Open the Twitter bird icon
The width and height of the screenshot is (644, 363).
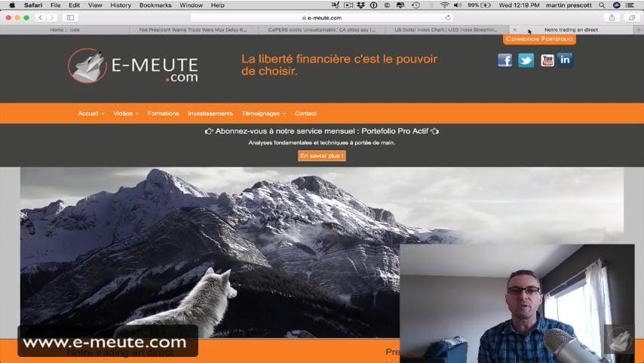pyautogui.click(x=526, y=60)
